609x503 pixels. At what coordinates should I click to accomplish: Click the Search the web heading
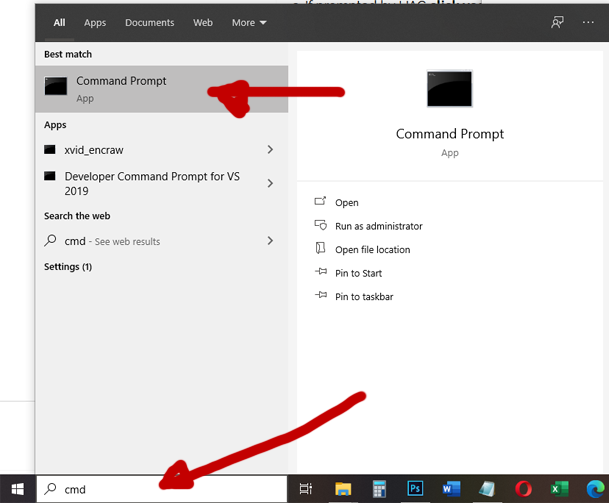[77, 216]
